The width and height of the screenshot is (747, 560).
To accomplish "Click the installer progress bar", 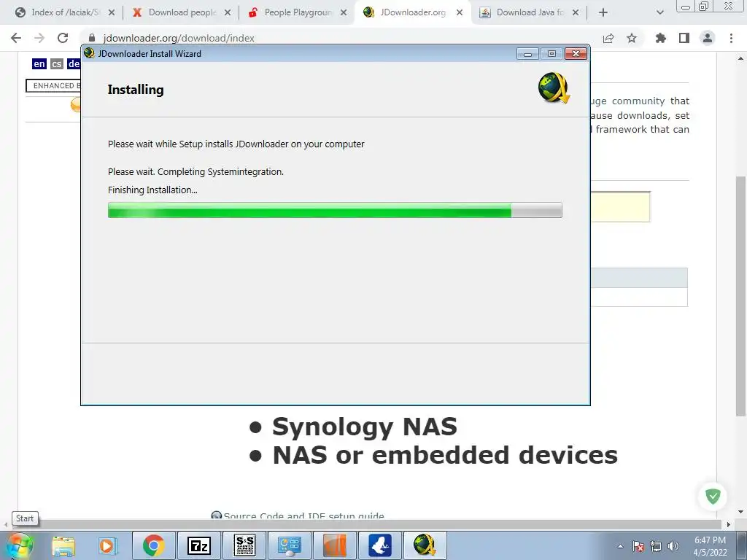I will pos(335,210).
